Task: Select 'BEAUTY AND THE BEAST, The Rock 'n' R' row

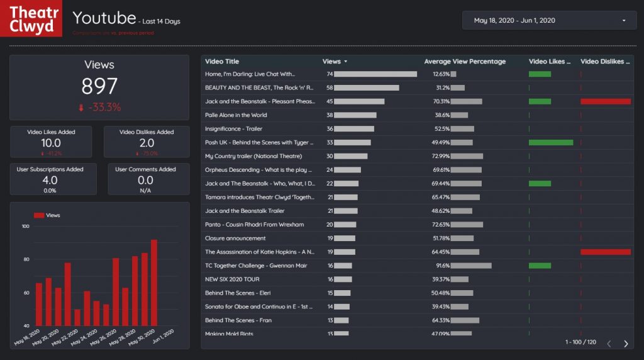Action: 418,87
